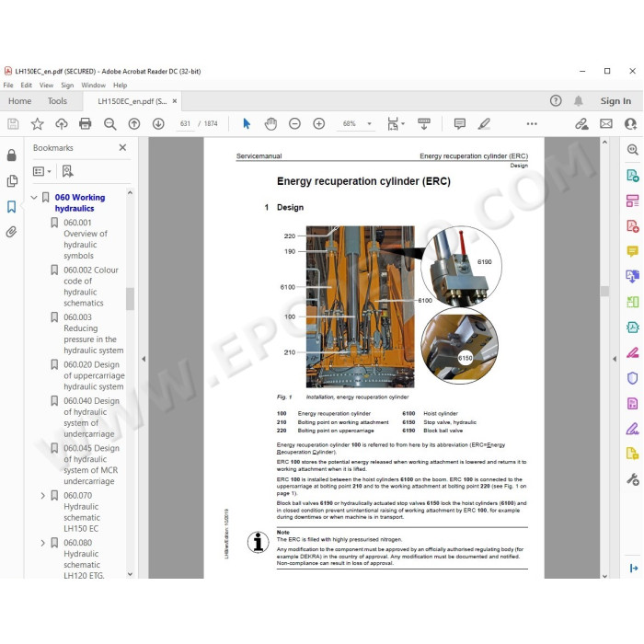This screenshot has height=644, width=644.
Task: Open bookmark 060.003 Reducing pressure in hydraulic system
Action: point(93,334)
